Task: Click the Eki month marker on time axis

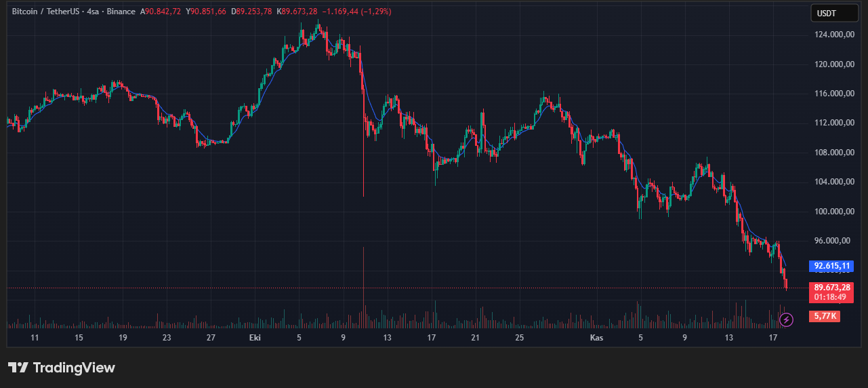Action: click(255, 338)
